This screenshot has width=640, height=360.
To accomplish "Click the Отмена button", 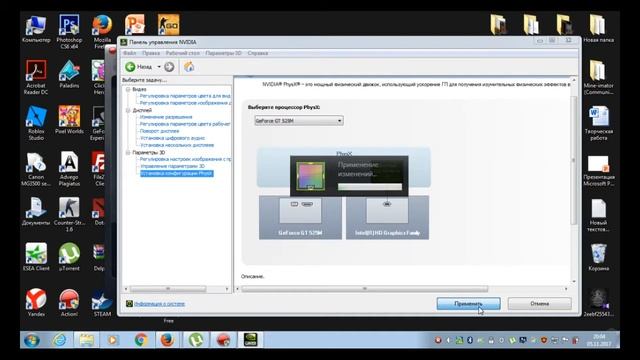I will 540,304.
